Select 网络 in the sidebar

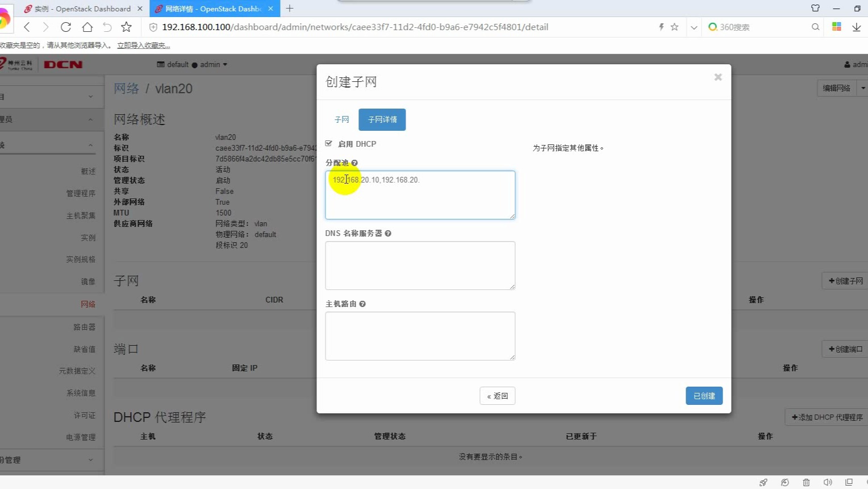tap(88, 304)
